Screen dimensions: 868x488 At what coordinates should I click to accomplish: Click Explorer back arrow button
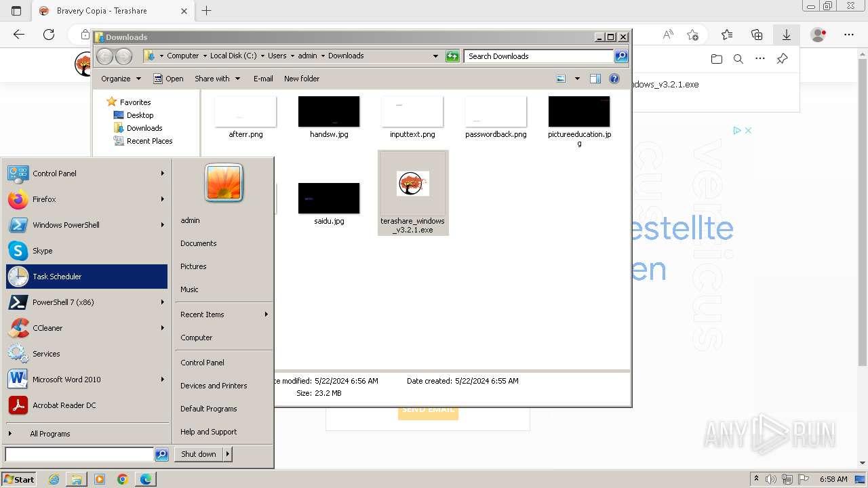click(104, 56)
